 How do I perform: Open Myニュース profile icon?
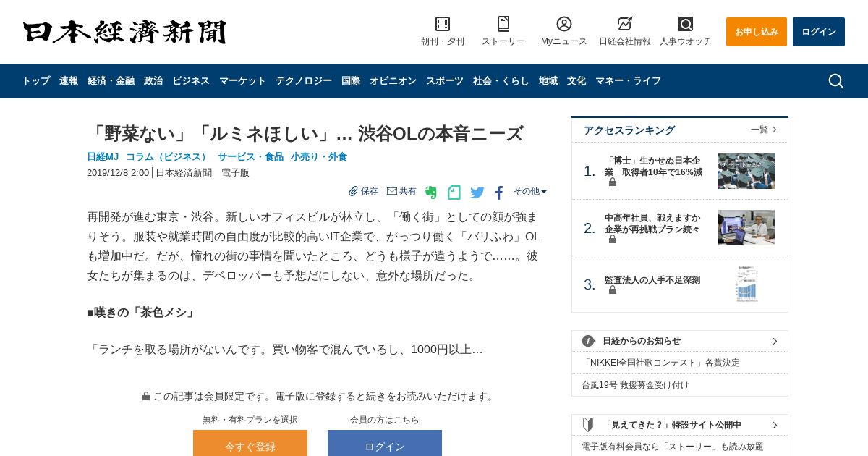564,24
